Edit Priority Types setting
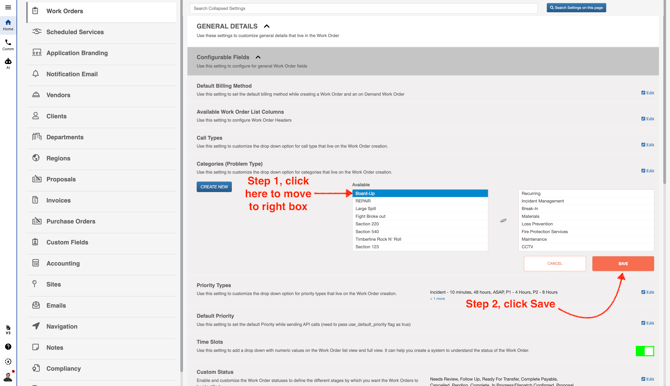670x386 pixels. pyautogui.click(x=647, y=292)
